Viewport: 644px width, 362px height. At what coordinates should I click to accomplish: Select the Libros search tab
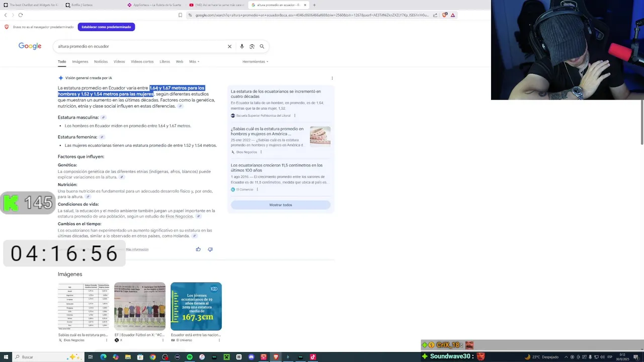click(x=165, y=61)
